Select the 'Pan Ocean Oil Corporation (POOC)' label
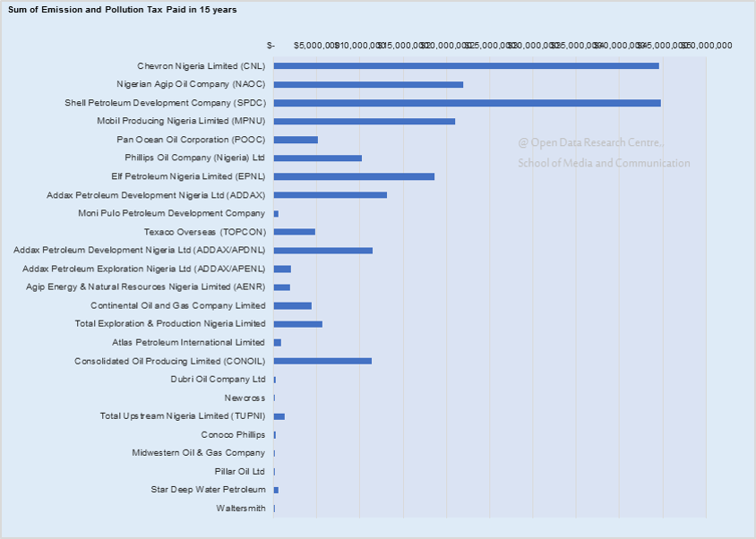 point(191,140)
